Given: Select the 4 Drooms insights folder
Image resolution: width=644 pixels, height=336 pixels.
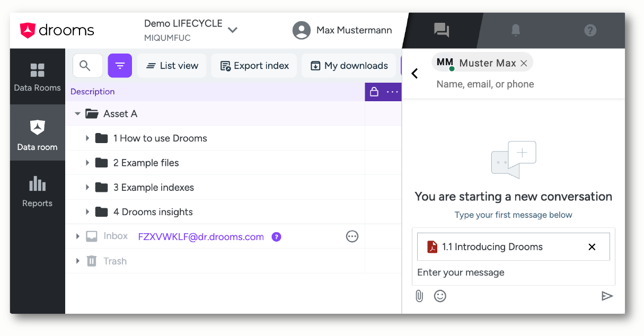Looking at the screenshot, I should (153, 212).
